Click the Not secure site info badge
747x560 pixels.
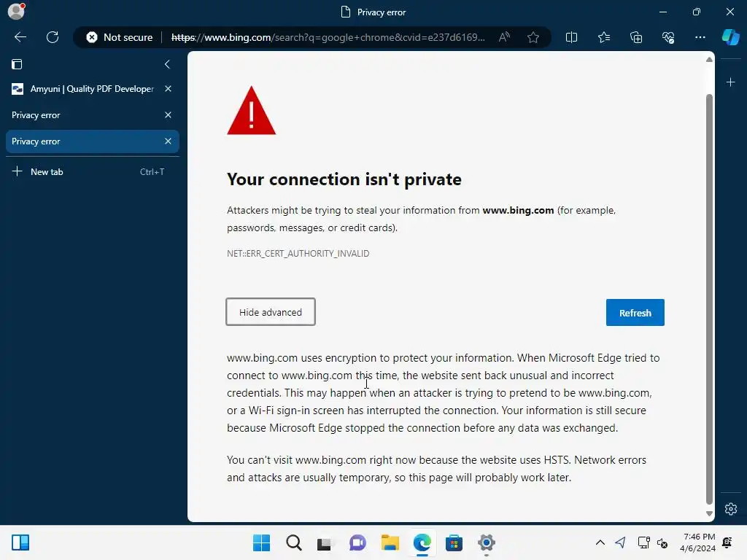[120, 37]
